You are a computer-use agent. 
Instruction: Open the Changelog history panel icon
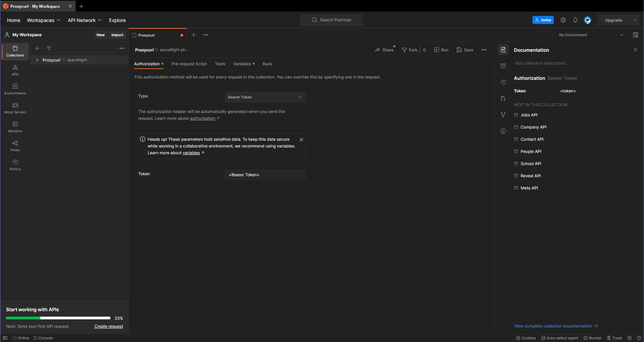pyautogui.click(x=503, y=82)
